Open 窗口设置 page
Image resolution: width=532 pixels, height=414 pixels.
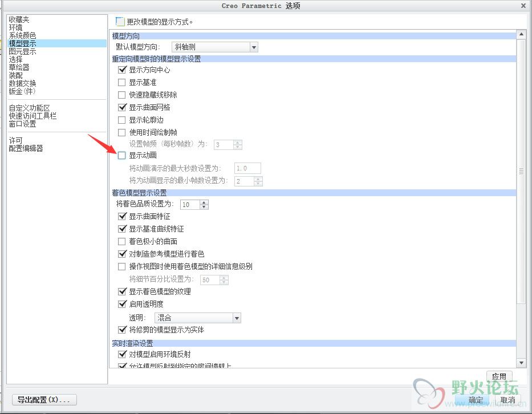click(x=22, y=124)
